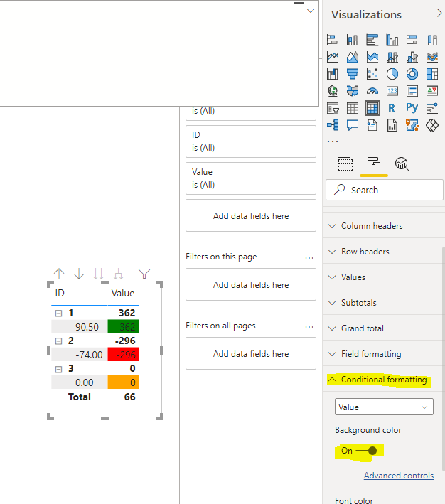
Task: Click the Search box in format pane
Action: [385, 190]
